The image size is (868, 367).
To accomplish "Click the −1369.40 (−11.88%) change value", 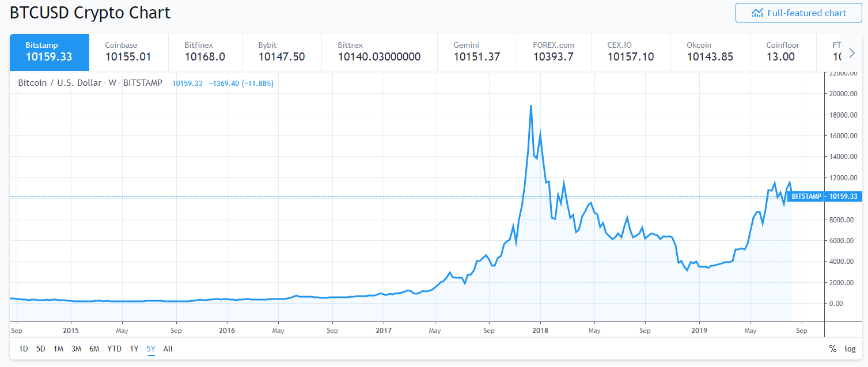I will (x=241, y=84).
